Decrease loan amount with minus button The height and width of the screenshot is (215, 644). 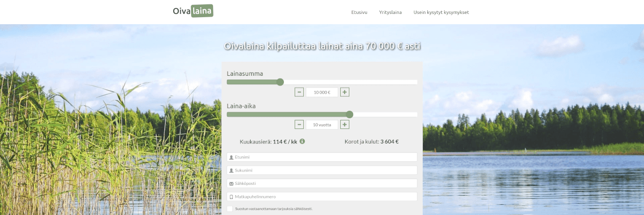(299, 92)
